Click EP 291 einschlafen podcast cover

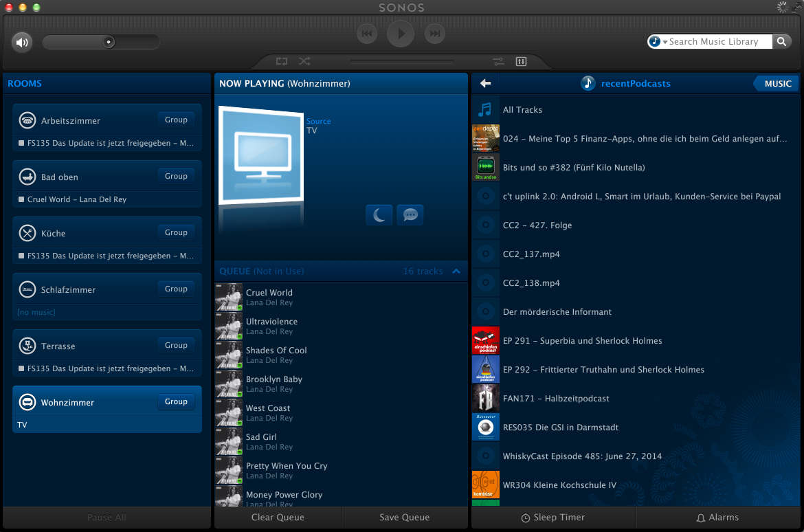(x=485, y=340)
